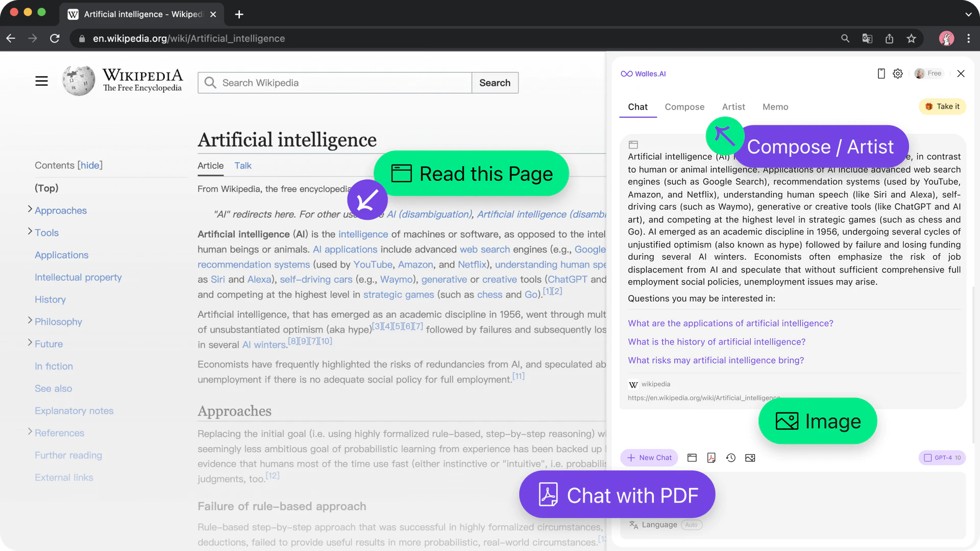Open Walles.AI settings gear
Viewport: 980px width, 551px height.
click(x=898, y=73)
